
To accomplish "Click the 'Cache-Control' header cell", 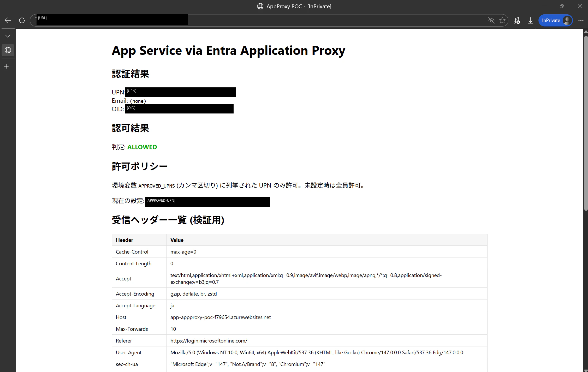I will [139, 252].
